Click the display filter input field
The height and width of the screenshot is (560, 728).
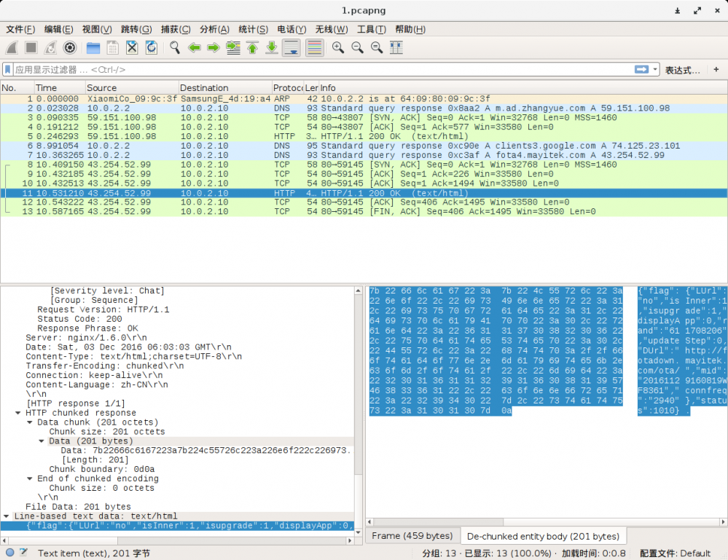[321, 70]
